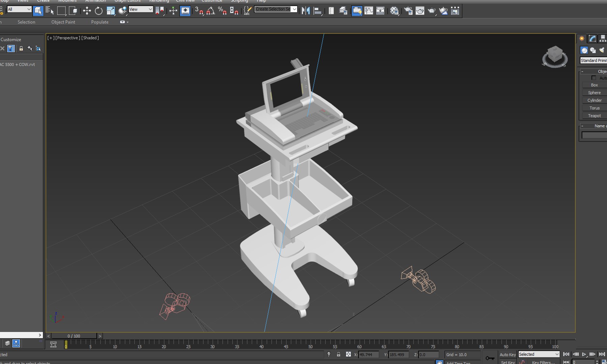Open the Rendered Frame Window
The image size is (607, 364).
click(x=420, y=11)
